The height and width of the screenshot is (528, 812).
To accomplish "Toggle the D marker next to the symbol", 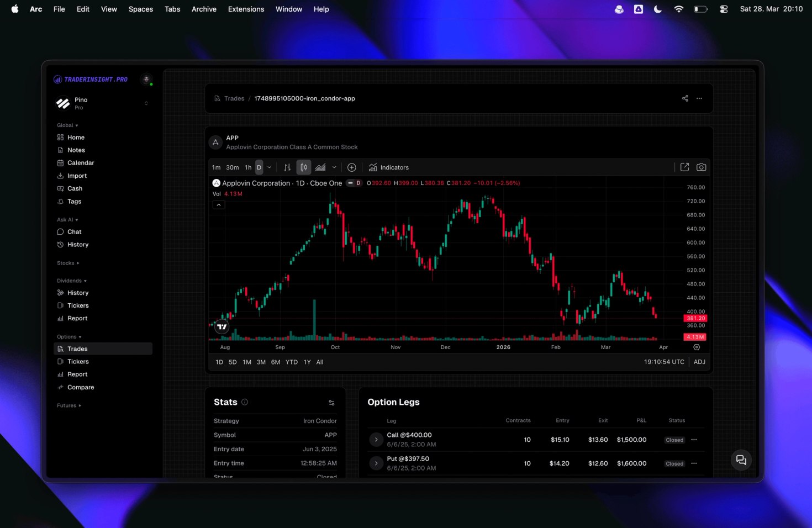I will [358, 183].
